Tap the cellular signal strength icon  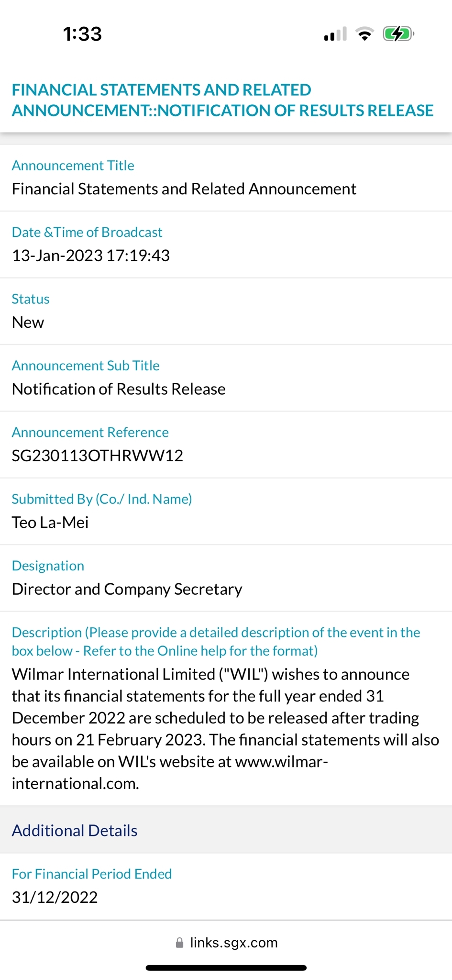click(335, 34)
